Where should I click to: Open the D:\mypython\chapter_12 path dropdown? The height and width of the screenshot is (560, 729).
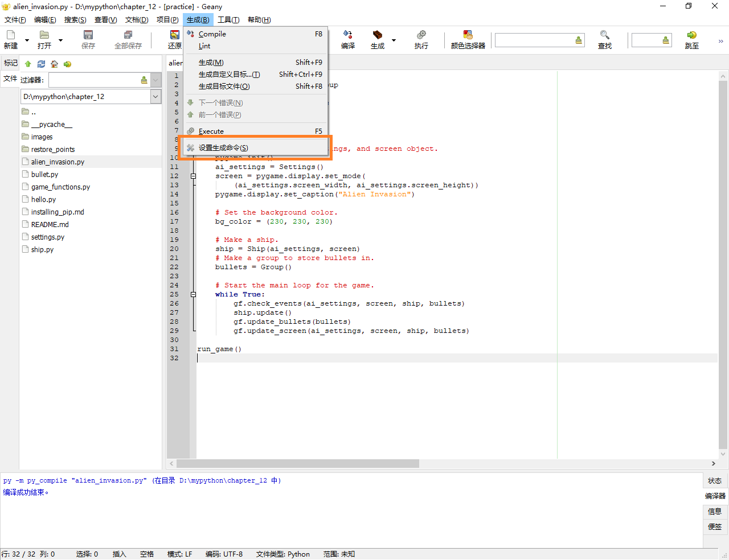156,97
